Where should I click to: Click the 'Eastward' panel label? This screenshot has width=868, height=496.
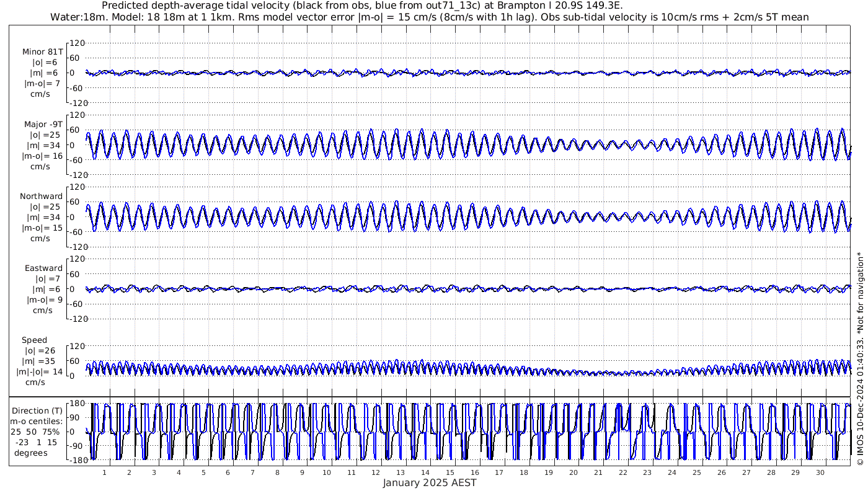coord(43,268)
